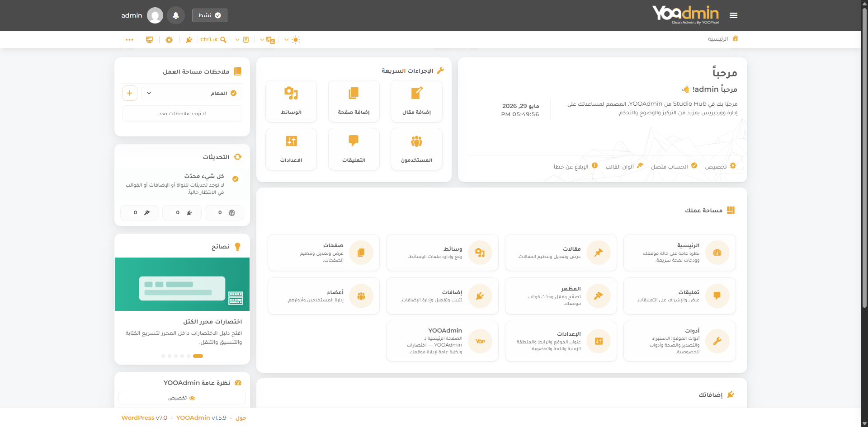Open the صفحات workspace card
Screen dimensions: 868x427
324,253
